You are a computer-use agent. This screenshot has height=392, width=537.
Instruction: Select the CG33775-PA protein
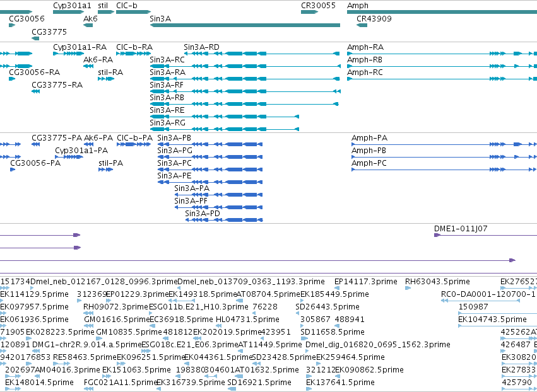click(35, 144)
